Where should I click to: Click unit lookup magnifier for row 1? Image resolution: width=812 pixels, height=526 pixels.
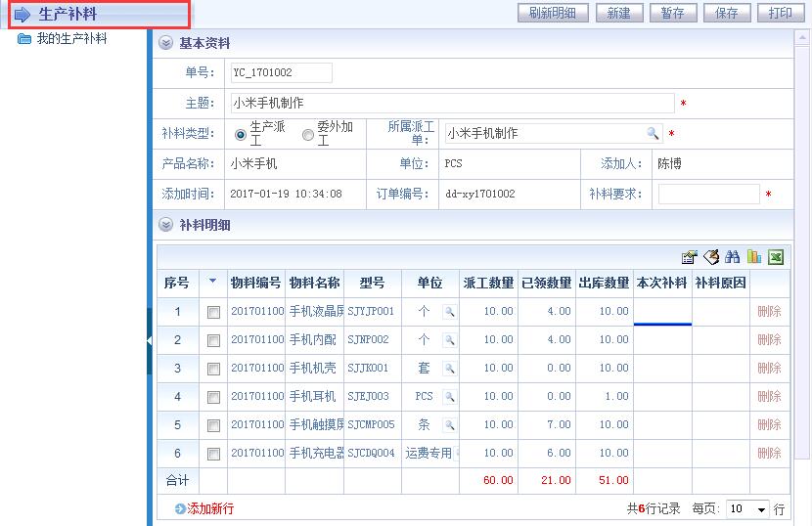coord(449,312)
